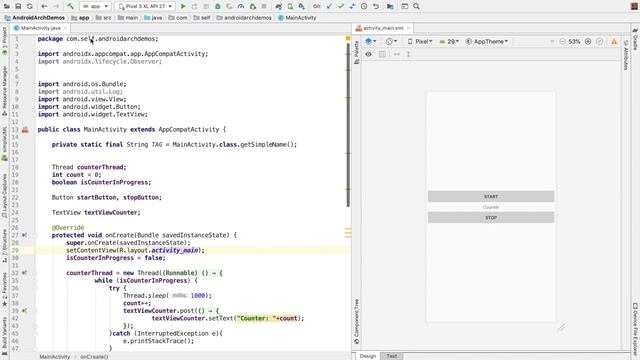Select the Design tab
Image resolution: width=640 pixels, height=360 pixels.
[367, 356]
